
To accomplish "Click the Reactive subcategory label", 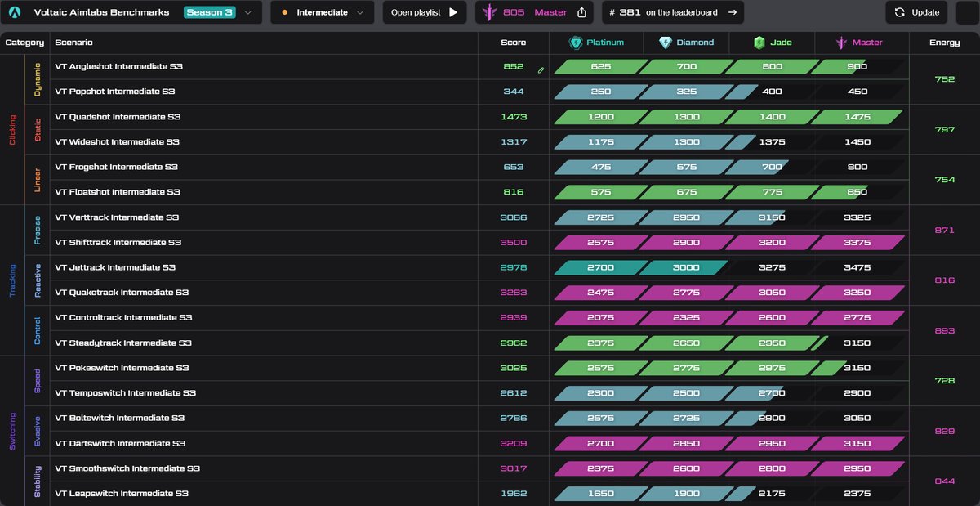I will 38,280.
